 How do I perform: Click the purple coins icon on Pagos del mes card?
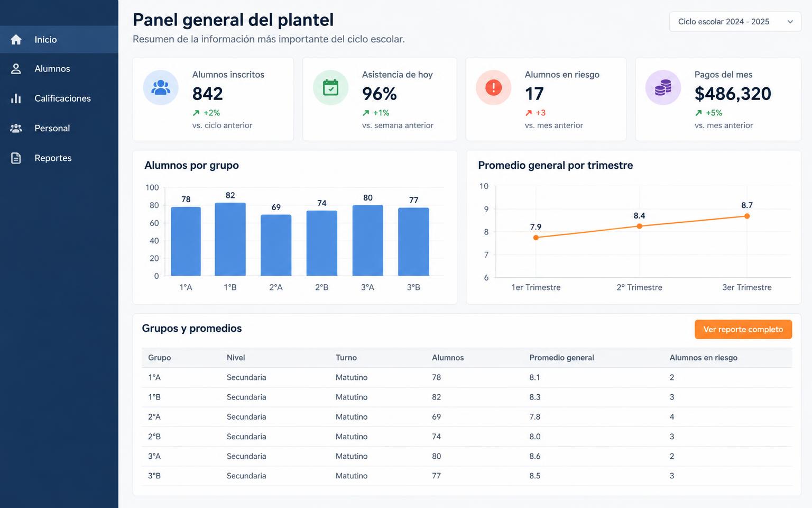pos(663,87)
